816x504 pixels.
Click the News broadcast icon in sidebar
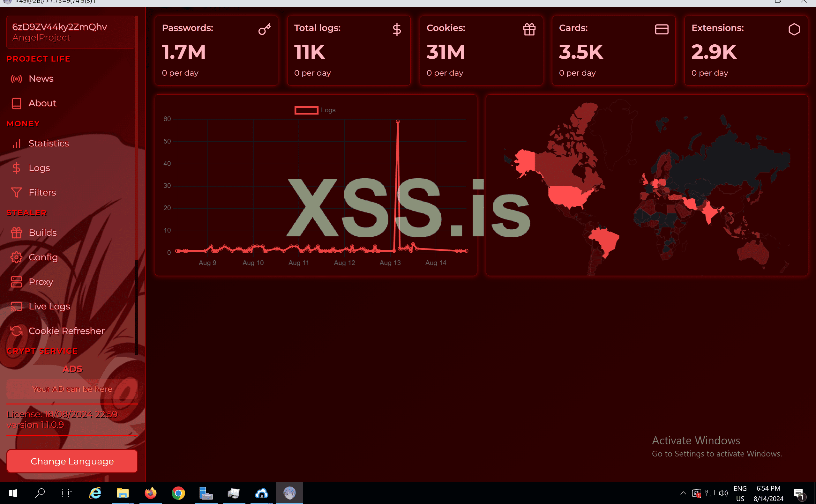point(16,79)
